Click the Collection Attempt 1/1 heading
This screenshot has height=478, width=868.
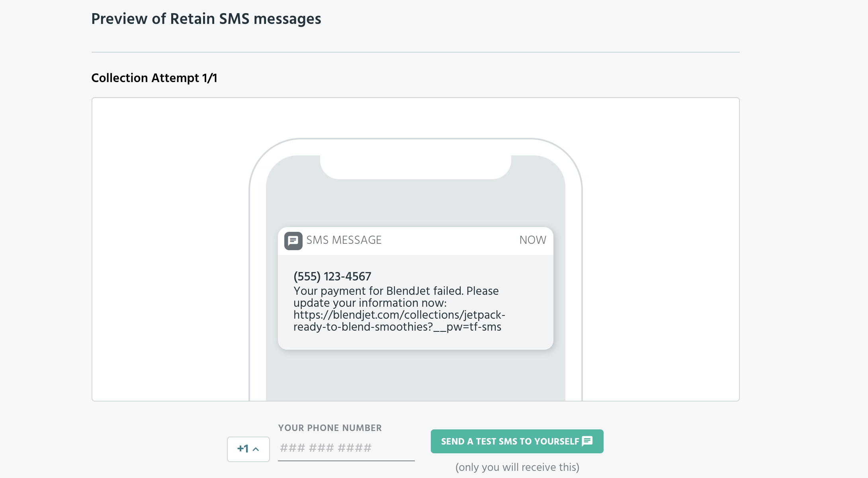pyautogui.click(x=154, y=78)
